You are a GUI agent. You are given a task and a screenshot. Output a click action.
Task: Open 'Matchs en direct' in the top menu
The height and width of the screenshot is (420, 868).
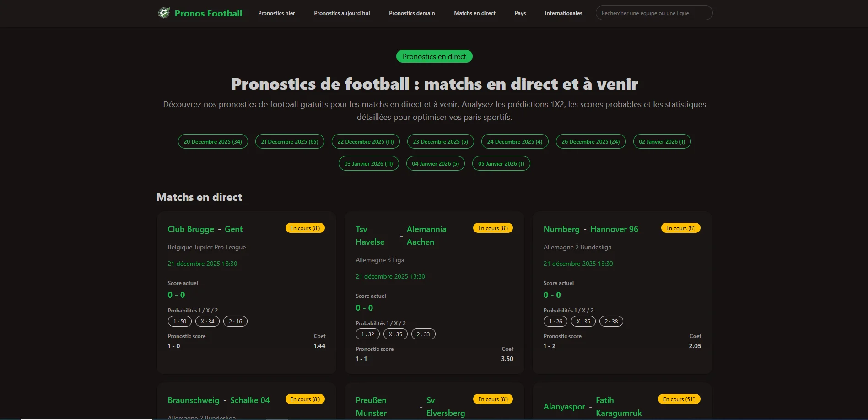474,13
